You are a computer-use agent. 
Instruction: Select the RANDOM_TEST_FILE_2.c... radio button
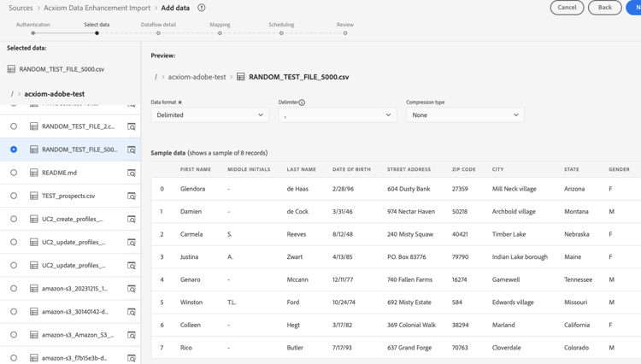coord(14,126)
